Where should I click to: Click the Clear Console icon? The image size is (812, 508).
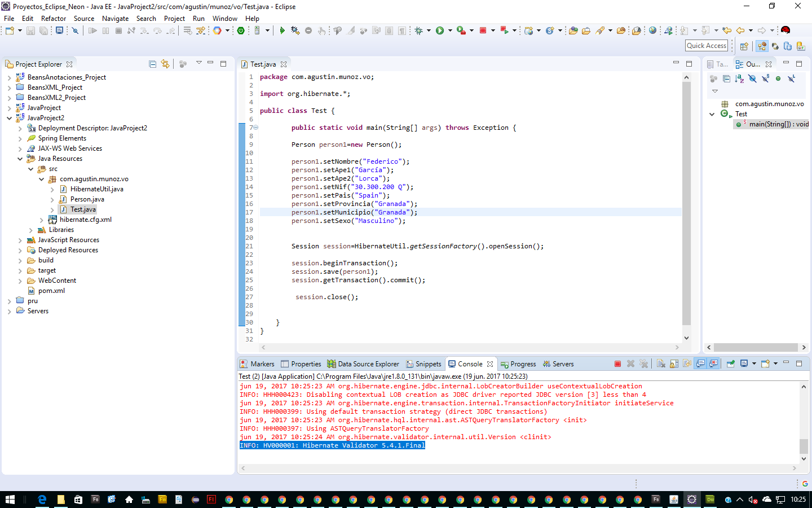(x=661, y=364)
